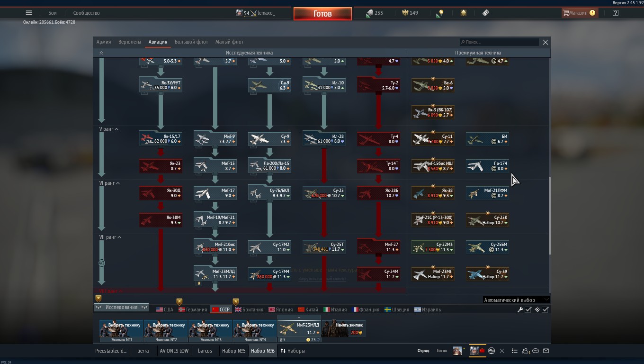Switch to Малый флот tab
The height and width of the screenshot is (364, 644).
(229, 42)
